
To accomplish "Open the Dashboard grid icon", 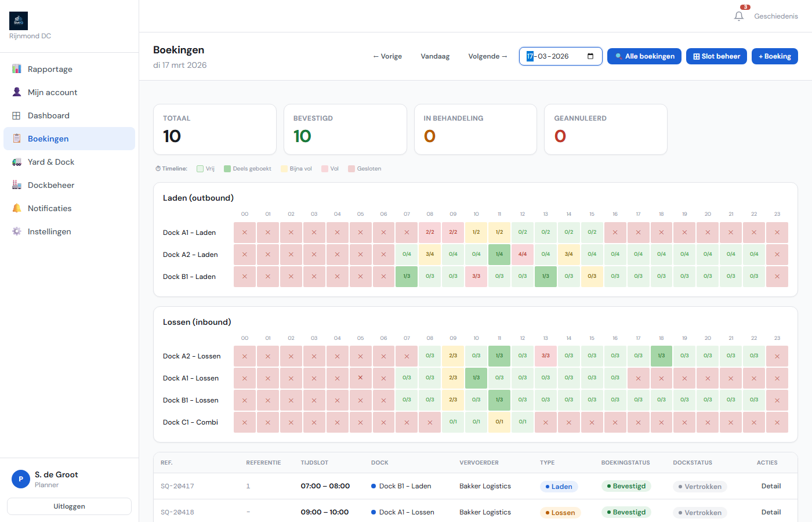I will click(x=16, y=115).
